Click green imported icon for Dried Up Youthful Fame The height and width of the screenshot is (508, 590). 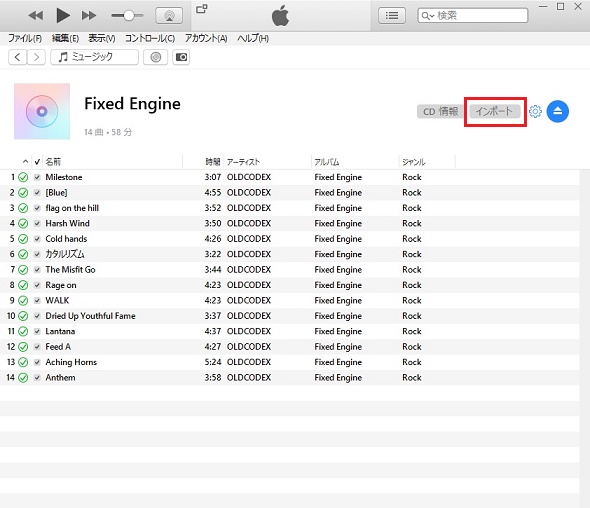[23, 316]
